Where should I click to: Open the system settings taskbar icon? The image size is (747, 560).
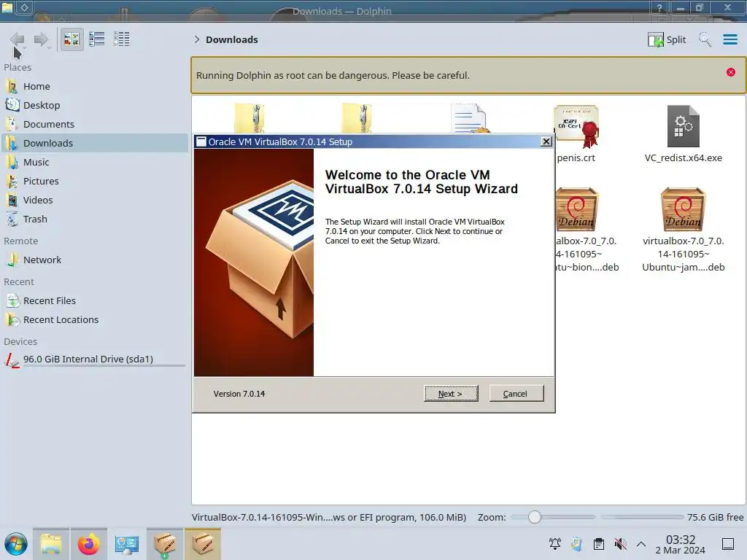[x=127, y=544]
